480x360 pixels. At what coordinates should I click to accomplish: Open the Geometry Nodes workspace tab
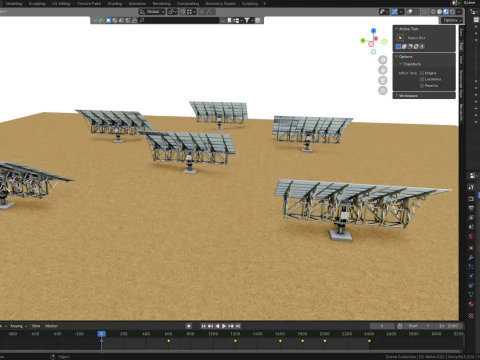pos(220,3)
